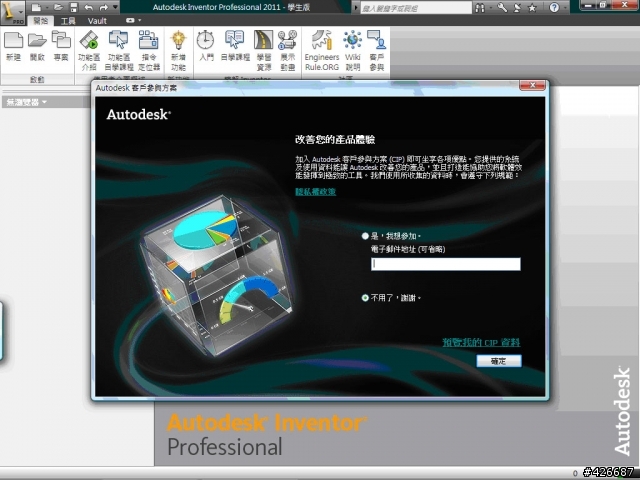The width and height of the screenshot is (640, 480).
Task: Open the dropdown arrow beside New file icon
Action: (46, 7)
